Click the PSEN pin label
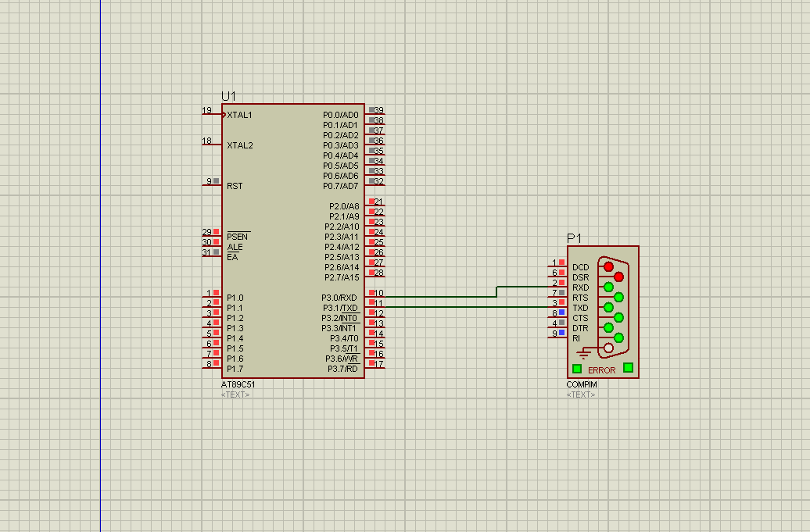This screenshot has height=532, width=810. [238, 237]
